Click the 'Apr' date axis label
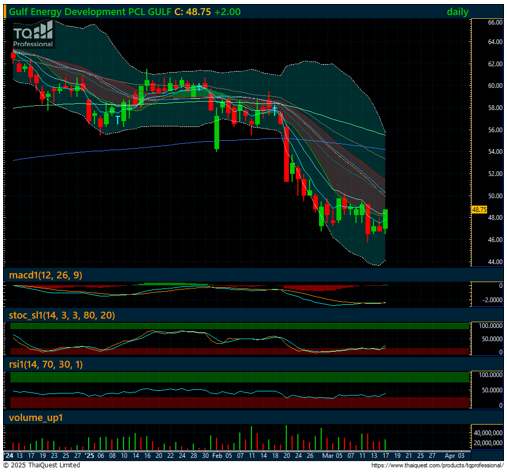Viewport: 507px width, 472px height. click(449, 456)
